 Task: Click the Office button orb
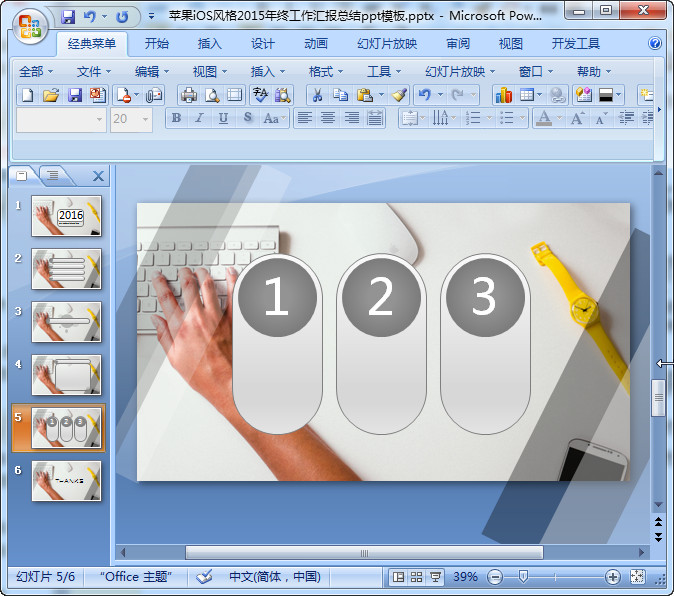tap(30, 27)
